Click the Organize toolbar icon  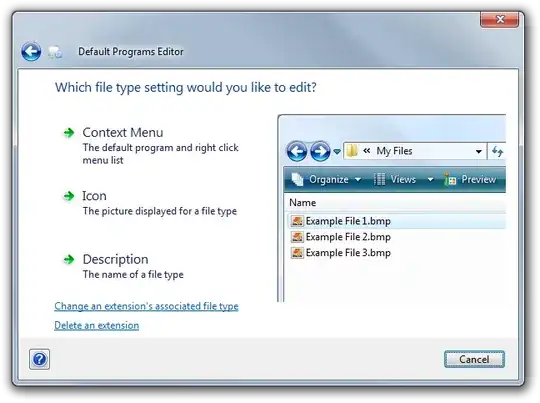297,179
